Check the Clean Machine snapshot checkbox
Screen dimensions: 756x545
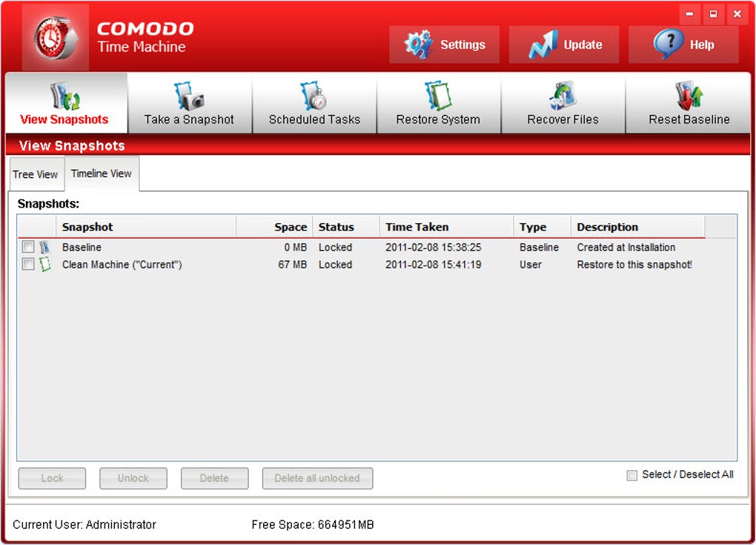(x=28, y=264)
